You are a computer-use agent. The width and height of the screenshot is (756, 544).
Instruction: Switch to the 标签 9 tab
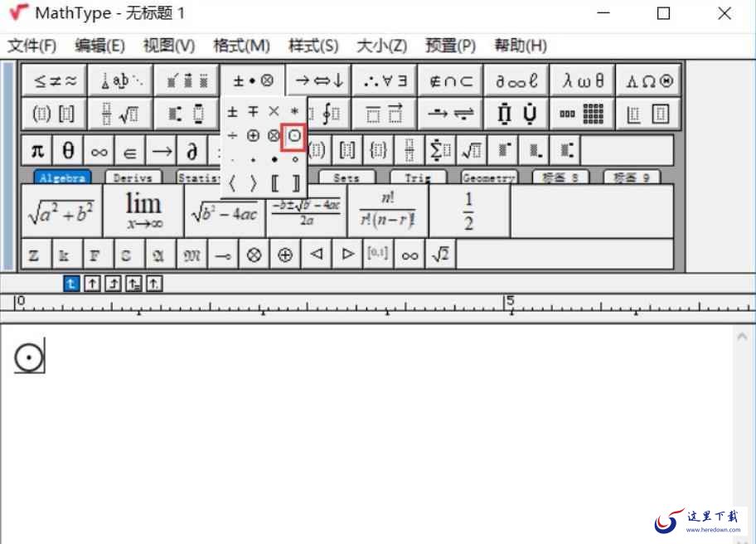point(632,177)
